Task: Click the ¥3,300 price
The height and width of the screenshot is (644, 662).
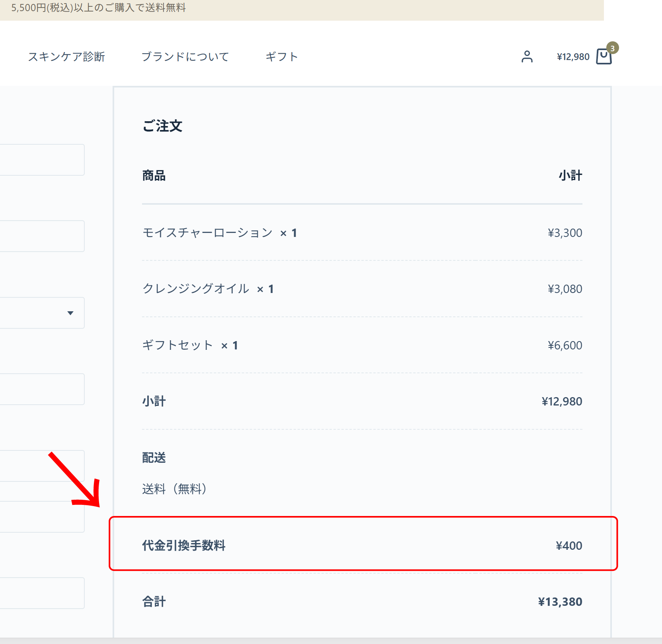Action: [565, 233]
